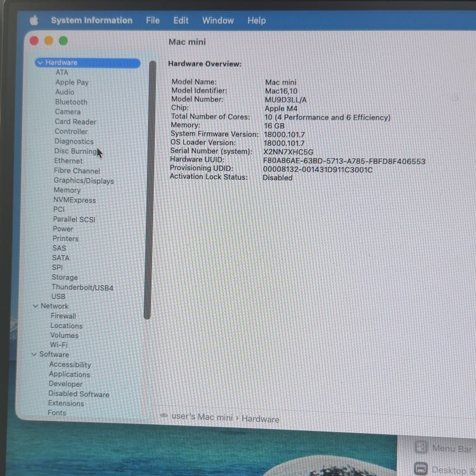Click the Apple M4 chip value
This screenshot has width=476, height=476.
pos(281,108)
